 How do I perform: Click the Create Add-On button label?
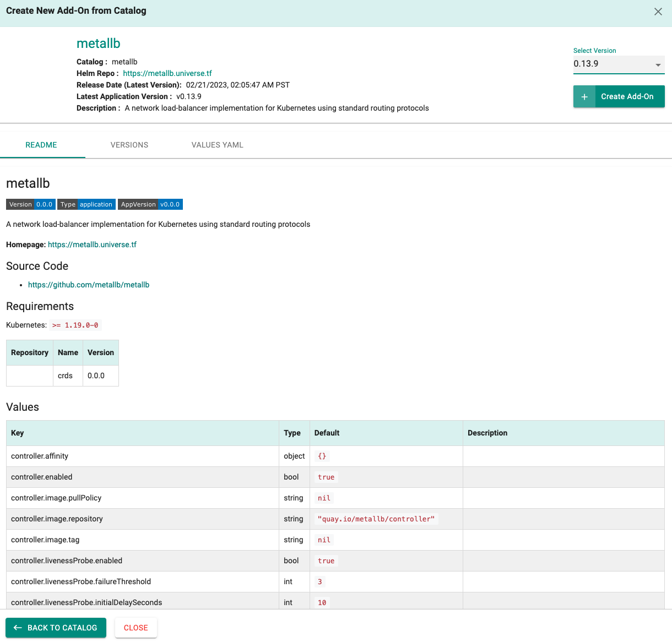[627, 96]
